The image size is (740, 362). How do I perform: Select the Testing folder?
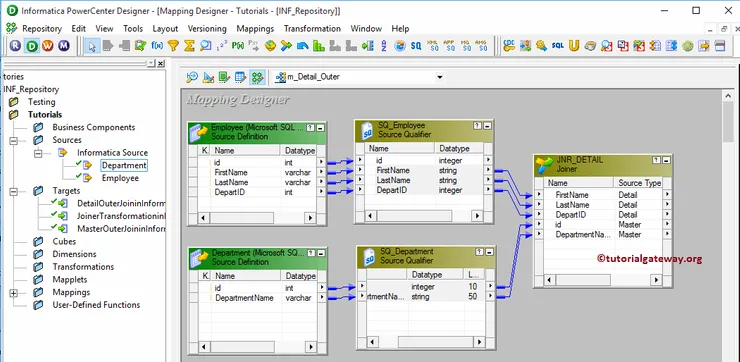[42, 102]
